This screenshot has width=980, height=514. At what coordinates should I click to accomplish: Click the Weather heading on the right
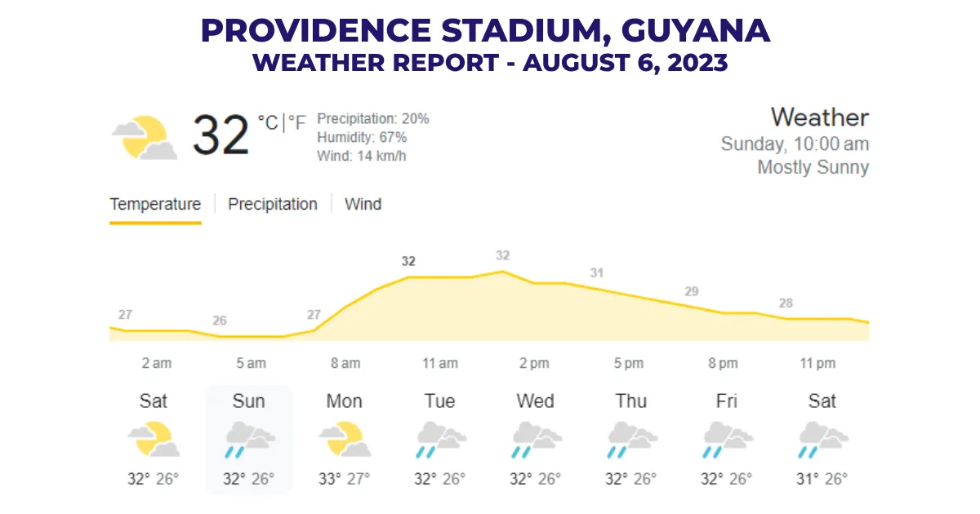click(821, 117)
